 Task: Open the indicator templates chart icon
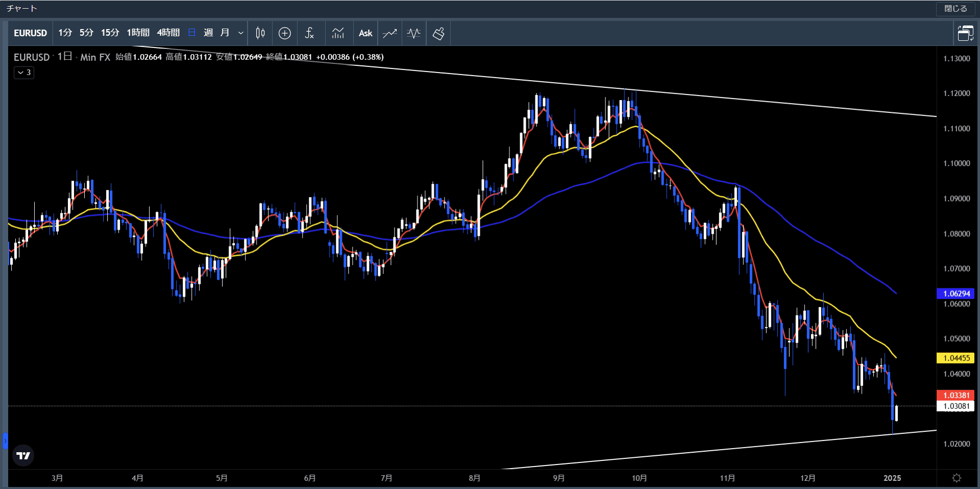tap(338, 33)
